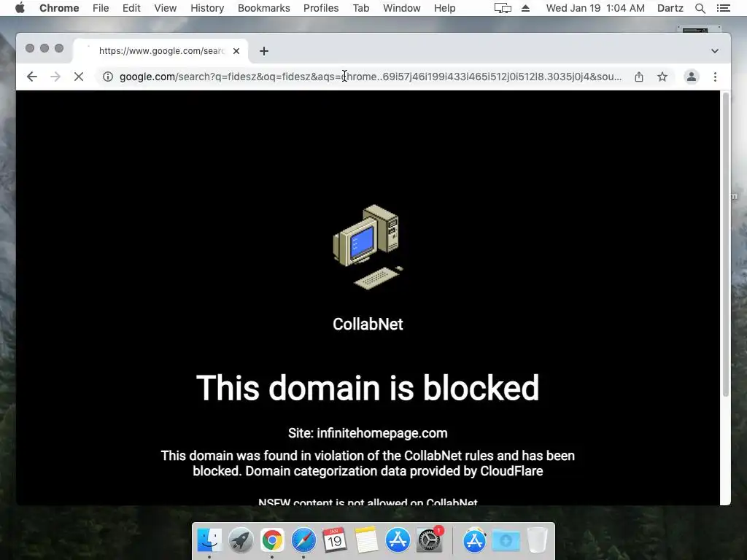Stop loading the page
This screenshot has height=560, width=747.
[x=79, y=77]
